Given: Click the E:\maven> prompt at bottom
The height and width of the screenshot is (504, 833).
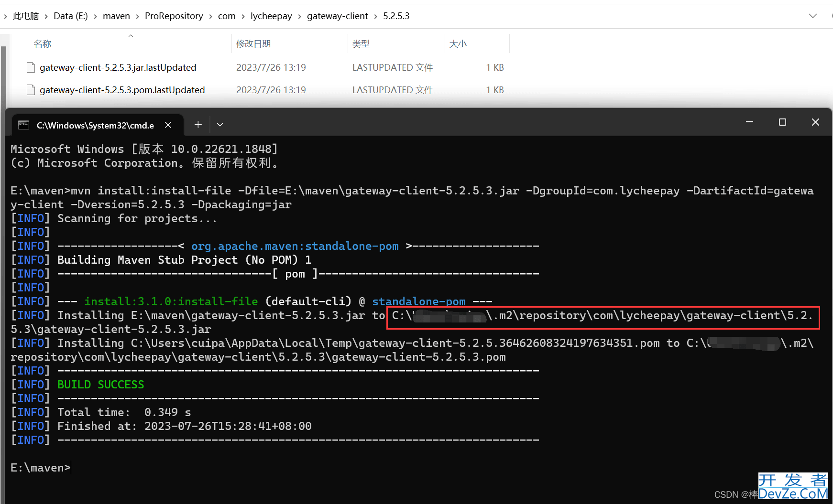Looking at the screenshot, I should coord(41,468).
